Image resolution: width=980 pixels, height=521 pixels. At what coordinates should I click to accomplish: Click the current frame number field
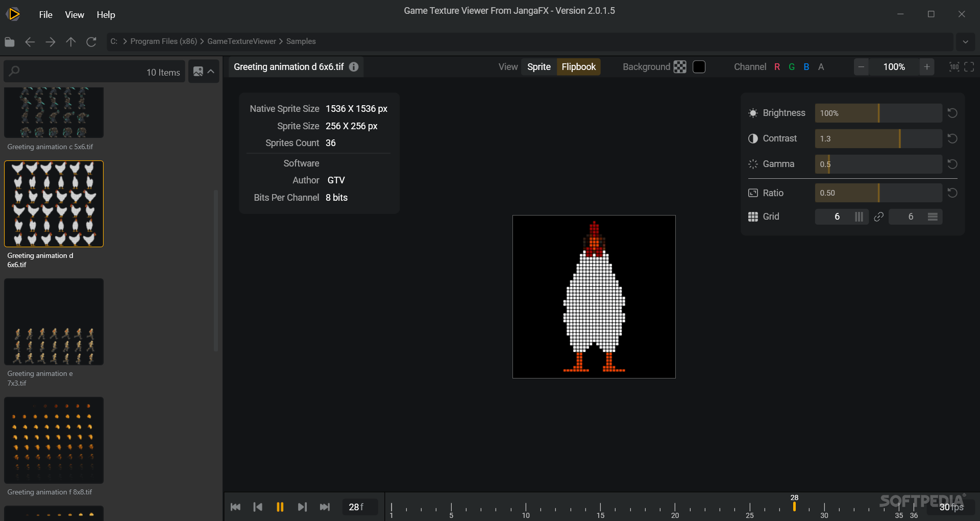[360, 507]
